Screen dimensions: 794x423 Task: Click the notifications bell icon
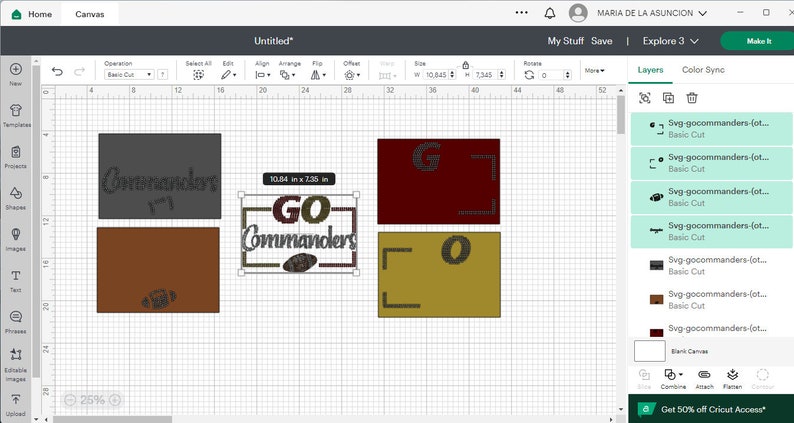(550, 13)
